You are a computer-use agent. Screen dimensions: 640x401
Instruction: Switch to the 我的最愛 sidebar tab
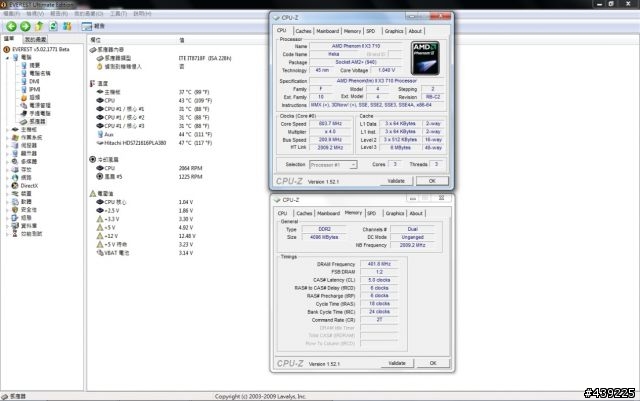click(x=36, y=40)
